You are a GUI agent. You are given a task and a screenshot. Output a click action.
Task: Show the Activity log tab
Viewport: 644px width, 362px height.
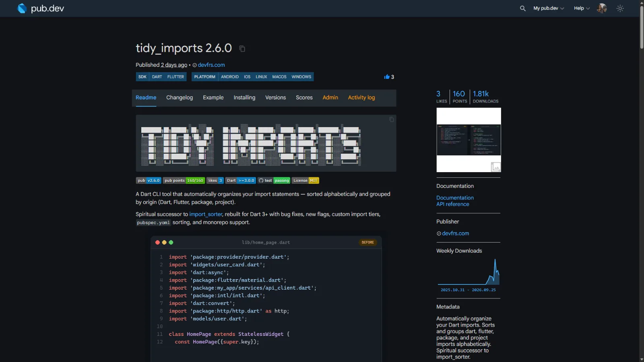[x=361, y=98]
